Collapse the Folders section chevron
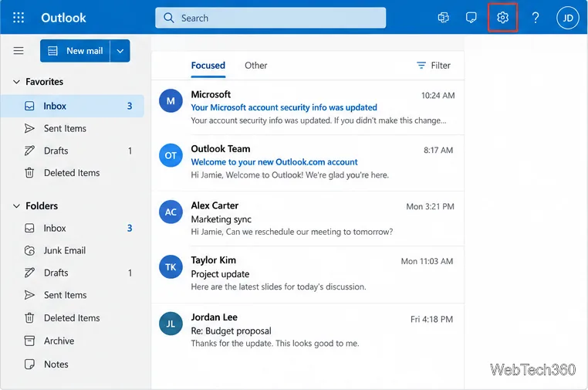Screen dimensions: 588x390 click(x=16, y=205)
